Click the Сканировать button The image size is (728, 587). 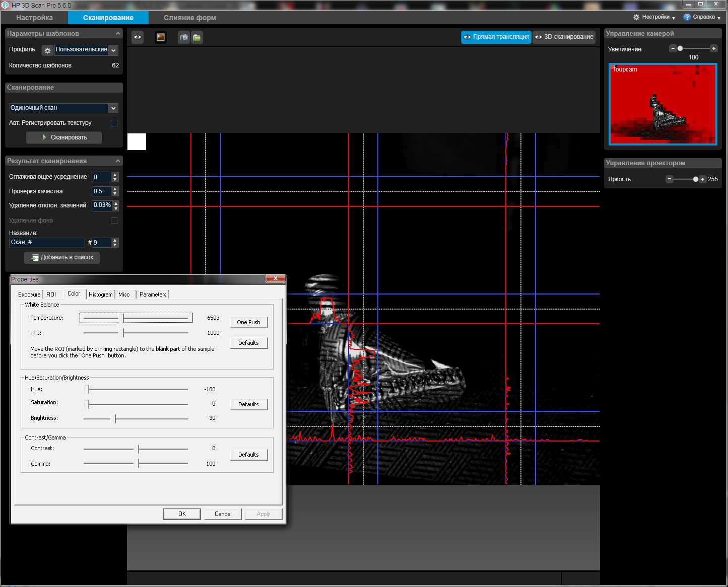click(64, 137)
